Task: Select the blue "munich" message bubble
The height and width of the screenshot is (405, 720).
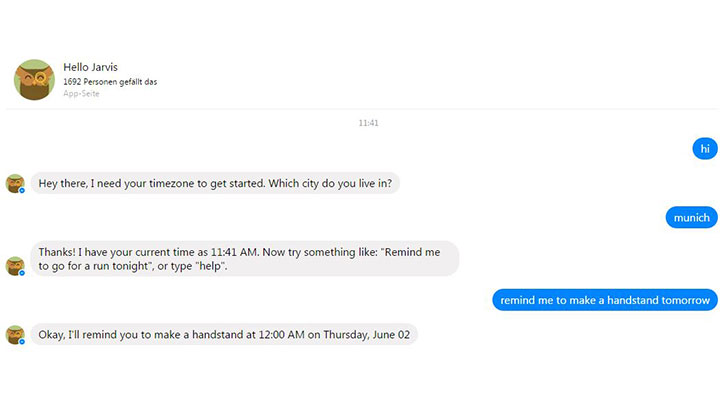Action: tap(692, 218)
